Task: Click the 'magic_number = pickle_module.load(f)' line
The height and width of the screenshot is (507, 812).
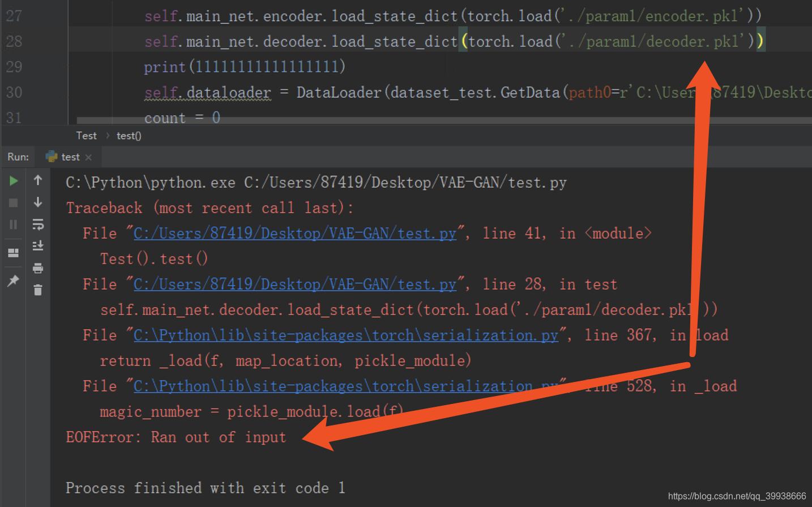Action: click(251, 411)
